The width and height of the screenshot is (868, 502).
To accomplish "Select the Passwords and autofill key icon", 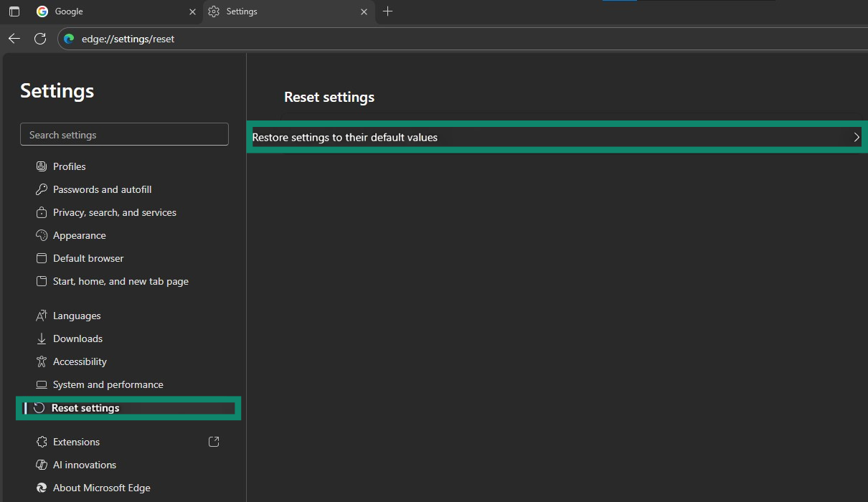I will (42, 189).
